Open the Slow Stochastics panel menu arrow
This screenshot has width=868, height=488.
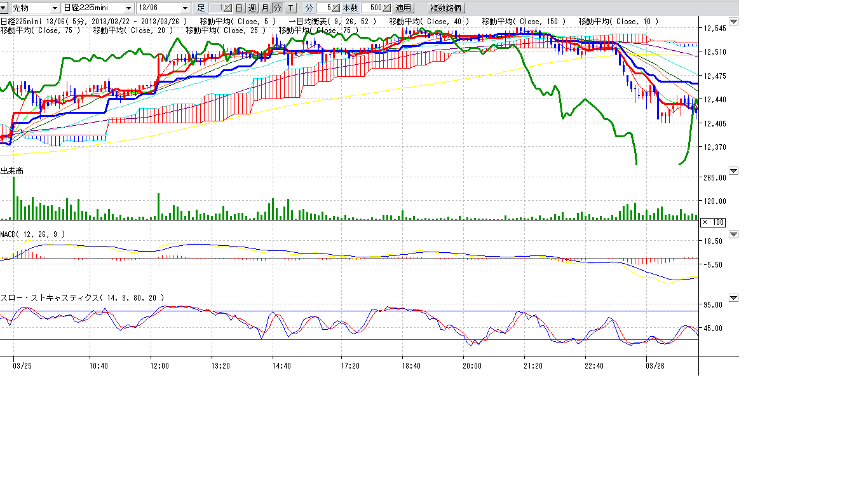pos(734,298)
